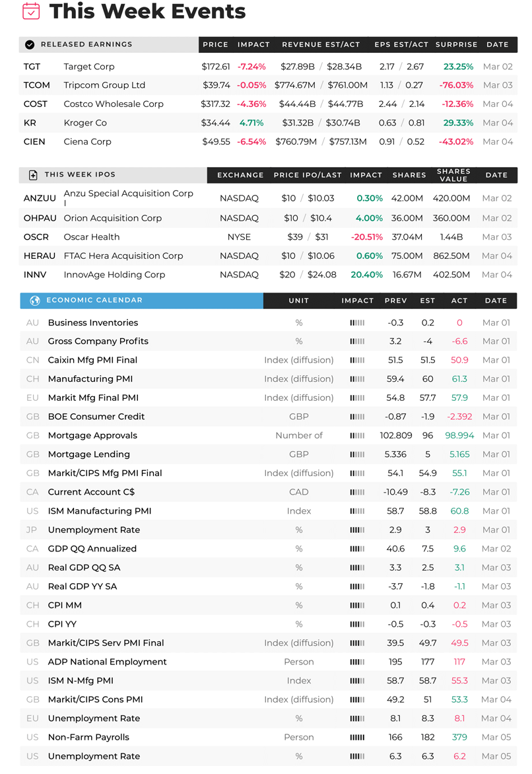The width and height of the screenshot is (532, 774).
Task: Click the SURPRISE column header in earnings table
Action: 457,44
